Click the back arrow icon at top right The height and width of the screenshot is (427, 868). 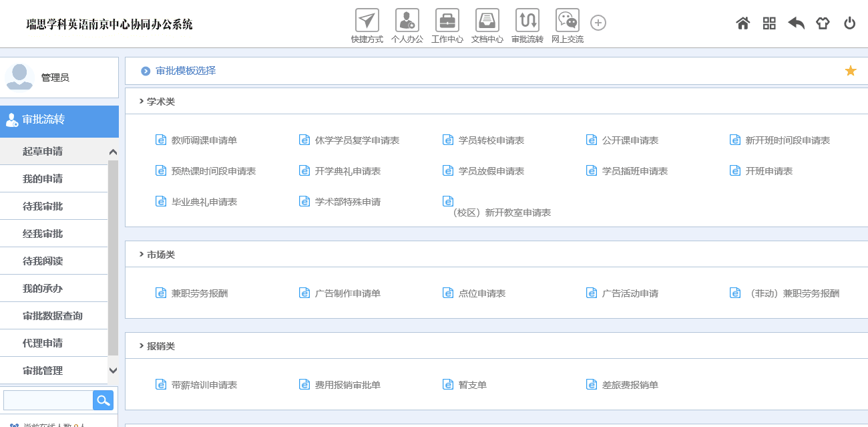tap(796, 23)
